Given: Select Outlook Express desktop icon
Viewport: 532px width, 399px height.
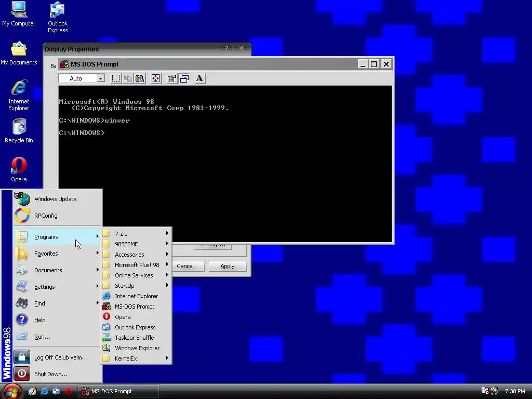Looking at the screenshot, I should [x=58, y=17].
